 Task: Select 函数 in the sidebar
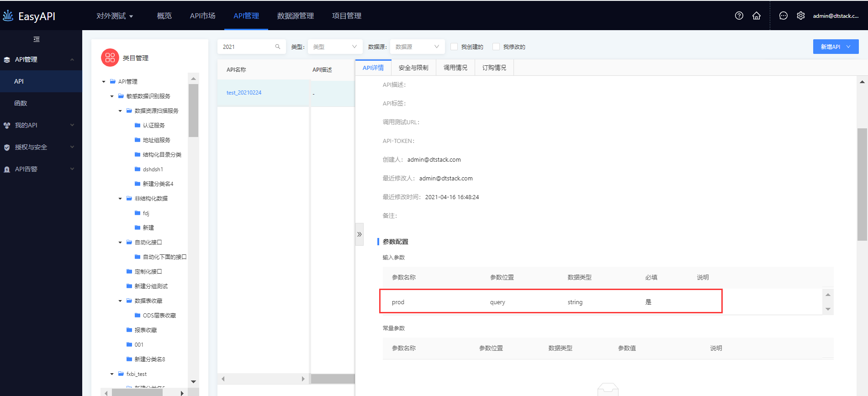click(41, 103)
